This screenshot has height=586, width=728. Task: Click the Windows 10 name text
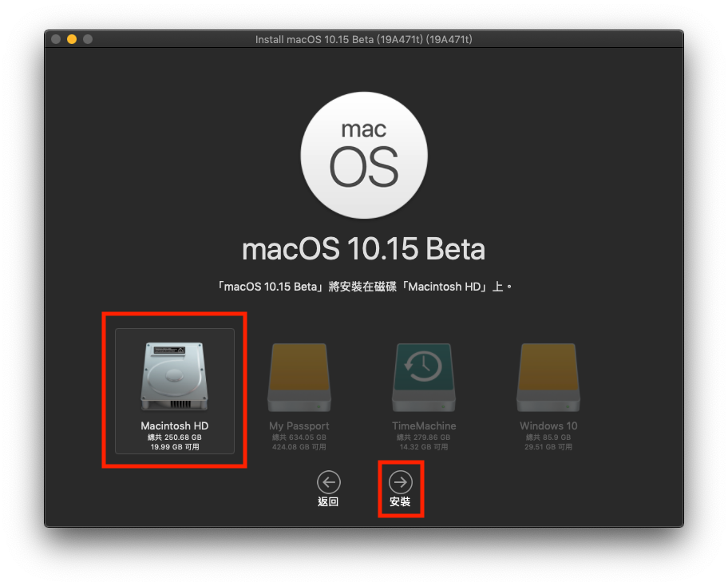[x=548, y=426]
